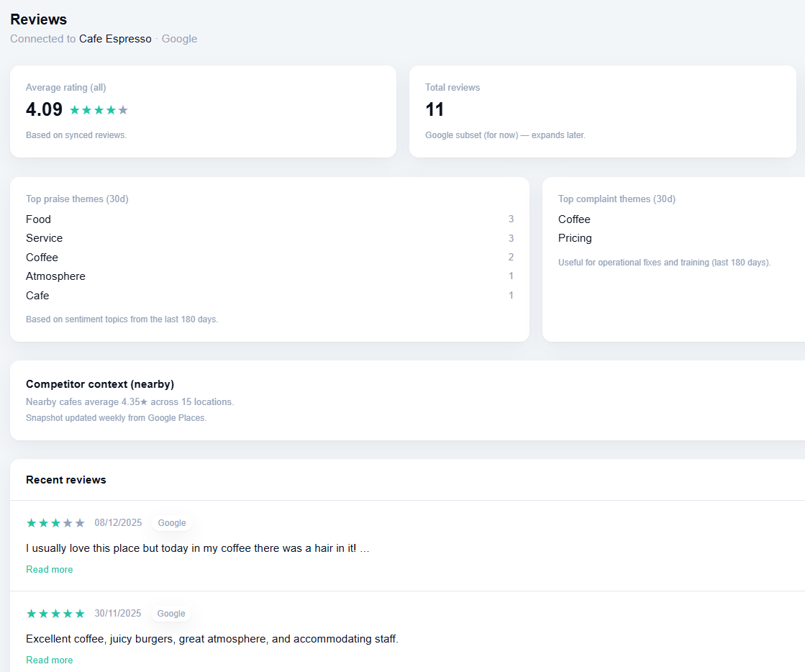The width and height of the screenshot is (805, 672).
Task: Select the Pricing complaint theme
Action: tap(575, 238)
